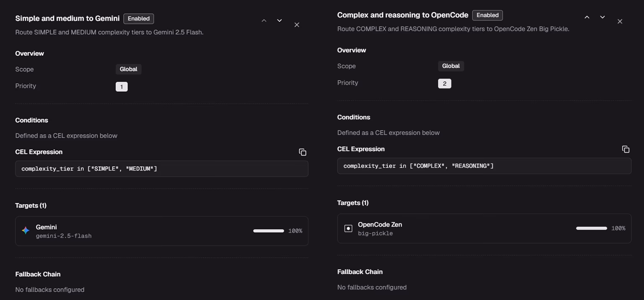Click 'Priority' label in Gemini rule
644x300 pixels.
(x=26, y=86)
